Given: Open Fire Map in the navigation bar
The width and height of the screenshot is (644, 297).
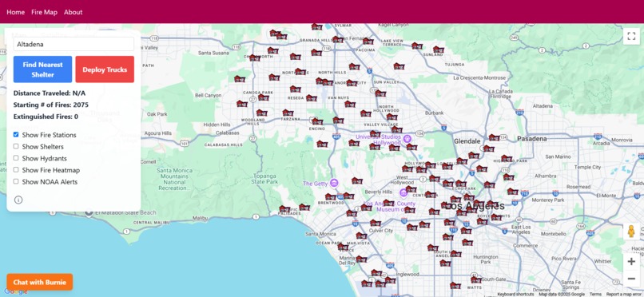Looking at the screenshot, I should (x=45, y=12).
